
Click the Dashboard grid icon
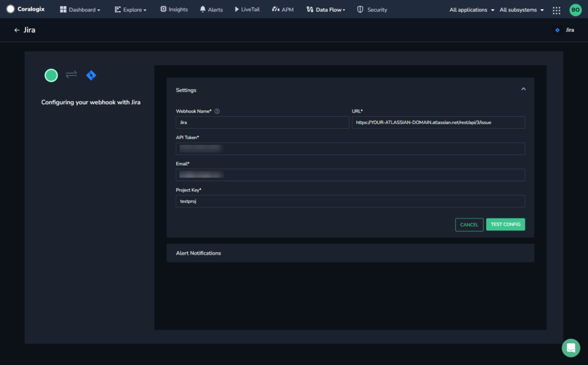(x=63, y=9)
